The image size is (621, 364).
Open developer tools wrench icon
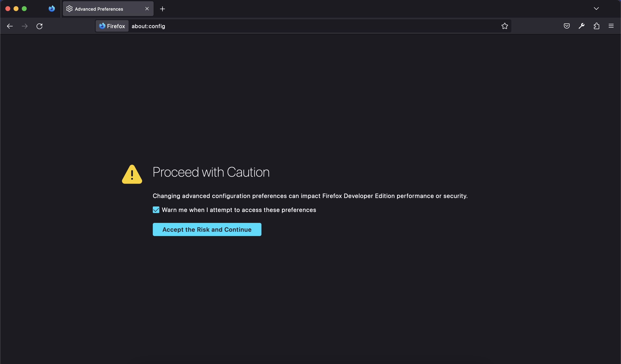coord(582,26)
